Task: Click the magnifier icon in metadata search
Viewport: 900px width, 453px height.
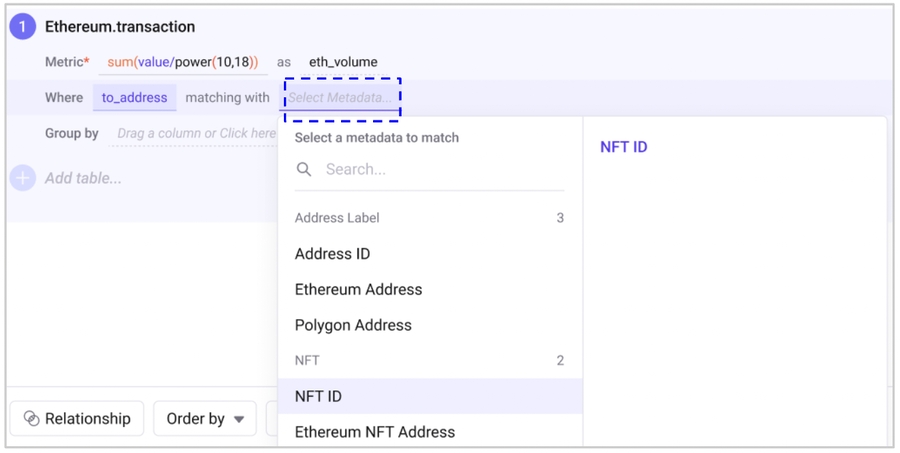Action: (304, 170)
